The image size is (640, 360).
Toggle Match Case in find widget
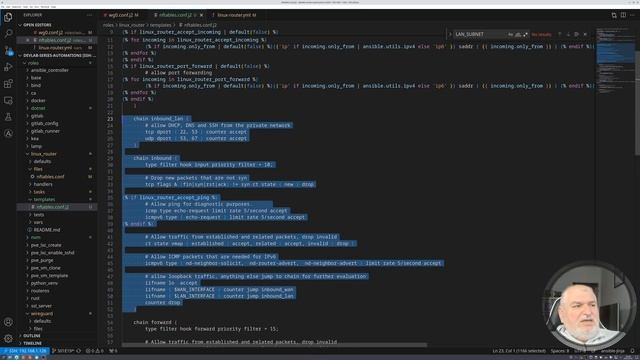510,34
